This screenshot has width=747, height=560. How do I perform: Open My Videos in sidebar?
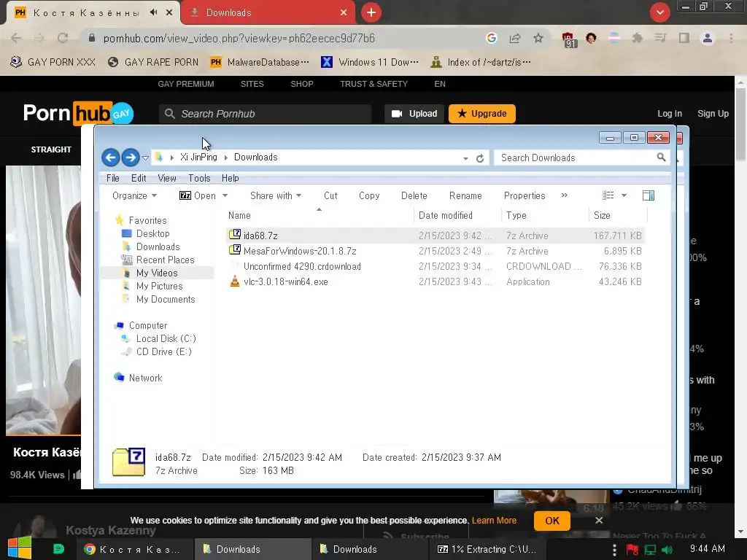click(157, 273)
